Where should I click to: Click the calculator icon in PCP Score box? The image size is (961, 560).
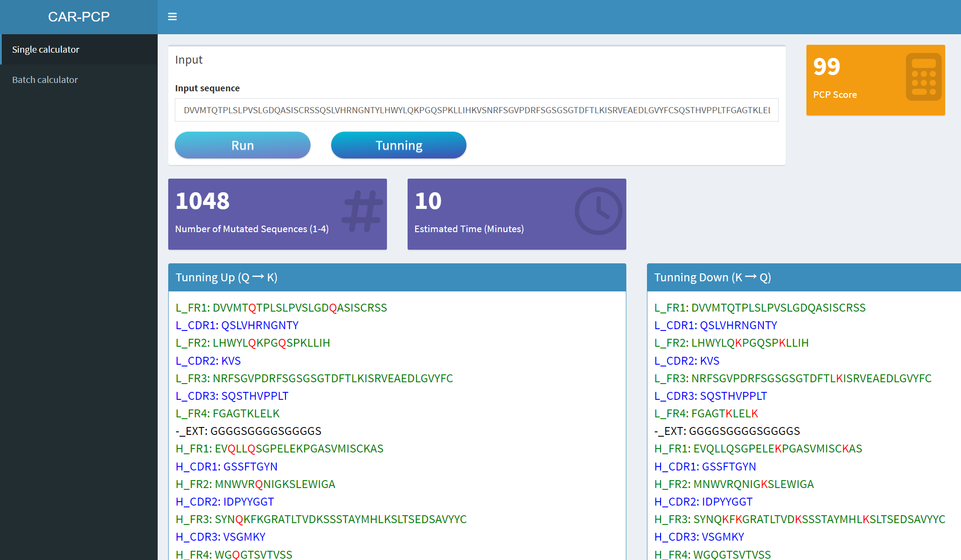point(923,77)
